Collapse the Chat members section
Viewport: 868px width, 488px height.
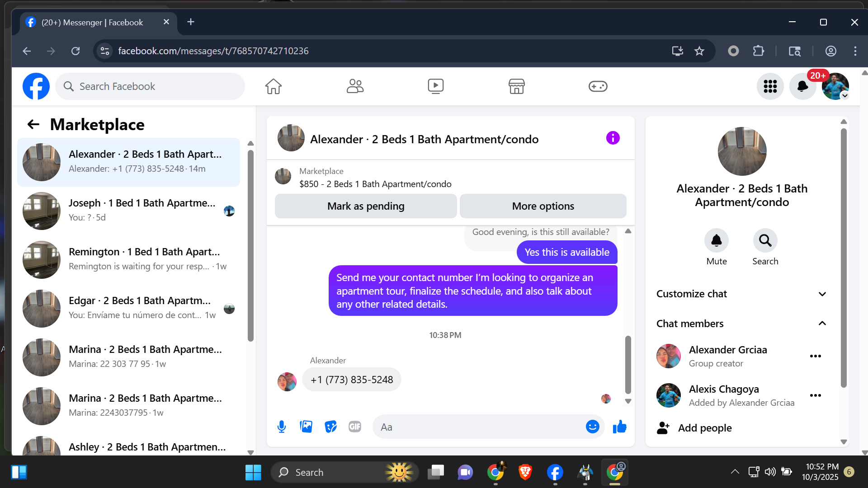741,324
